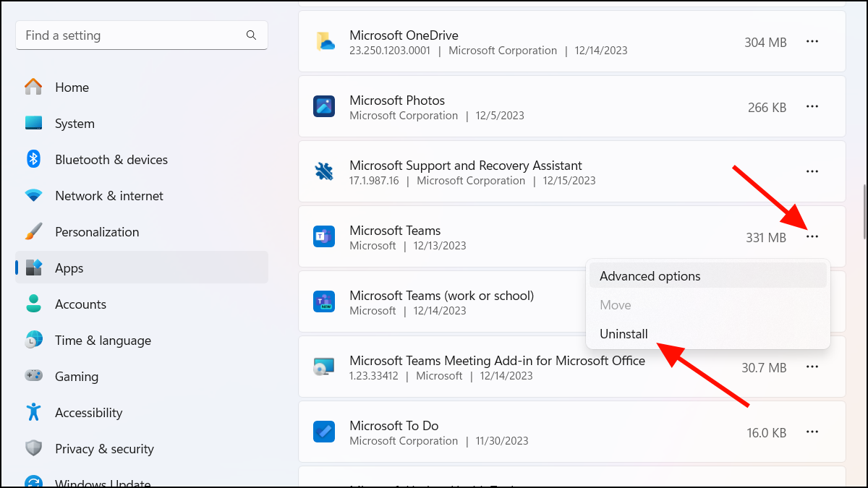Click the Microsoft Teams (work or school) title

442,295
